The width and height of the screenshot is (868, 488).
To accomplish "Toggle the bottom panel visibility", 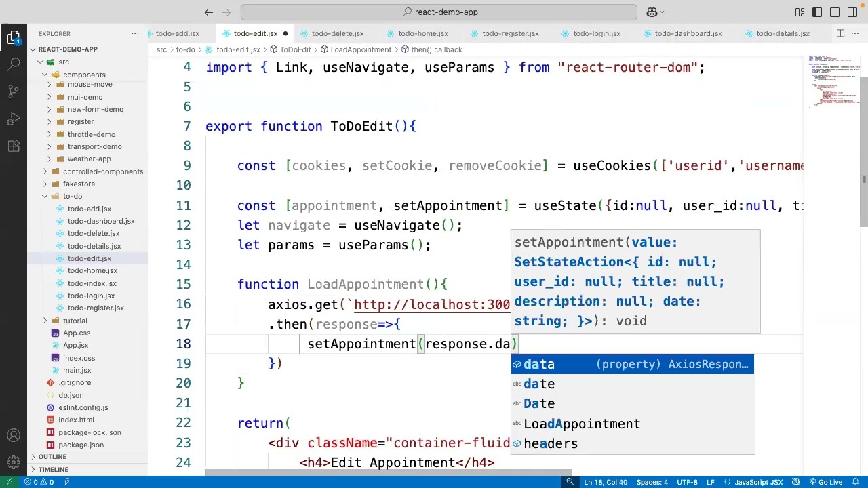I will pos(835,12).
